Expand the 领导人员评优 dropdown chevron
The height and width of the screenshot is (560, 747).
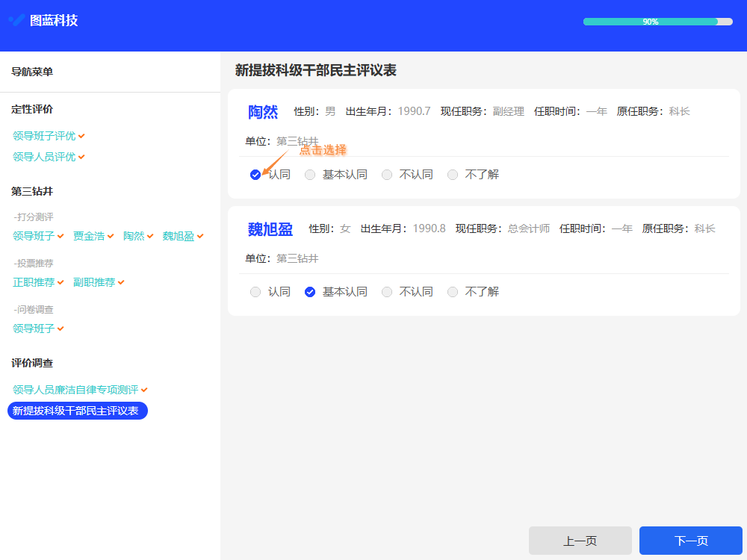tap(81, 158)
